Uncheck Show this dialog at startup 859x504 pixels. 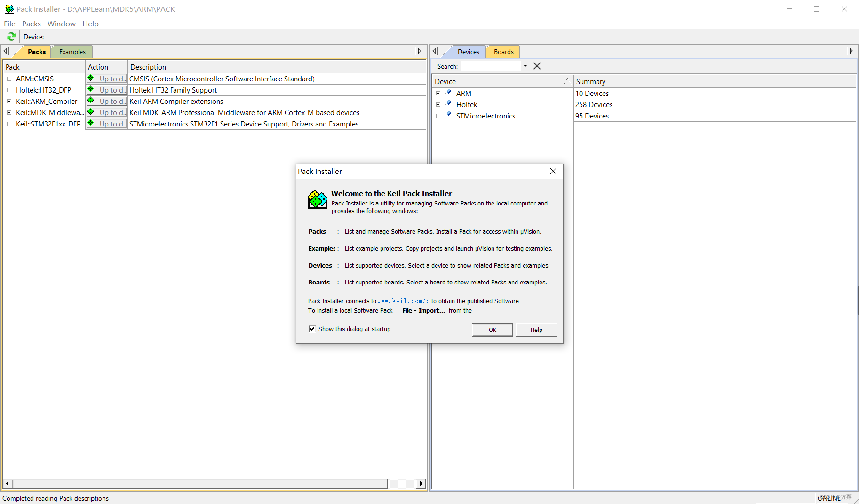point(312,329)
